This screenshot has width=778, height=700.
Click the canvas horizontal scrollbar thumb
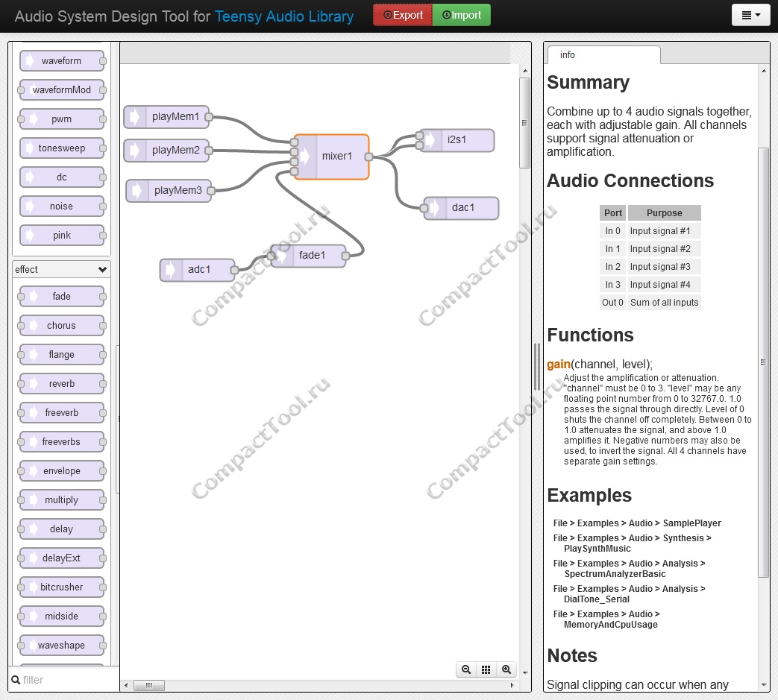[149, 685]
